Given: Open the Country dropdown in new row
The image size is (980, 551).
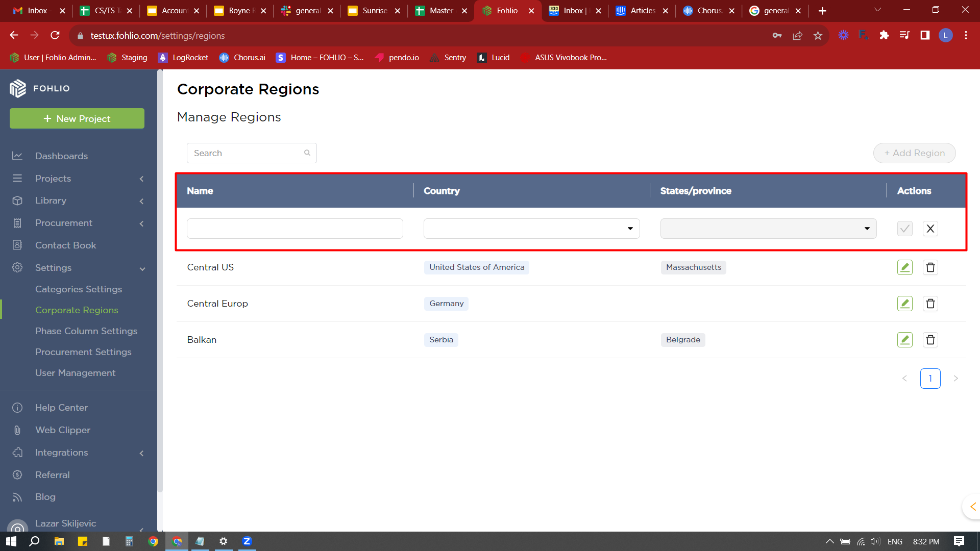Looking at the screenshot, I should point(531,229).
